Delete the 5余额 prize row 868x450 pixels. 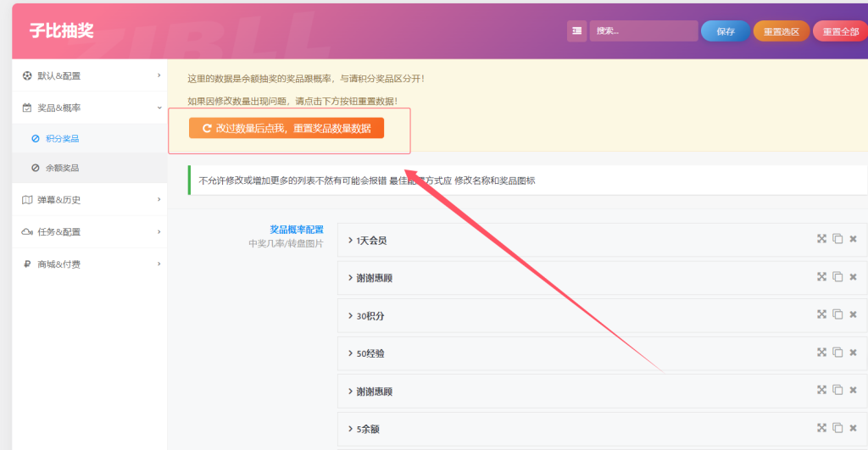(853, 427)
